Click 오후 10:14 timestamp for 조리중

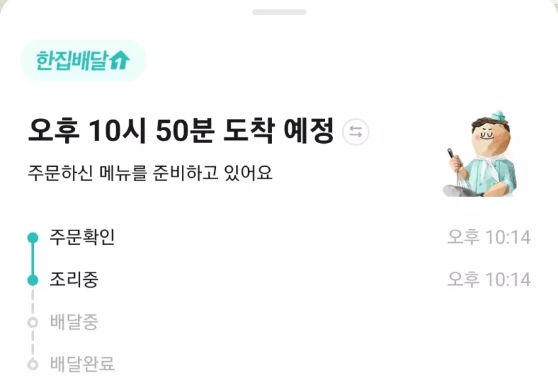(489, 280)
